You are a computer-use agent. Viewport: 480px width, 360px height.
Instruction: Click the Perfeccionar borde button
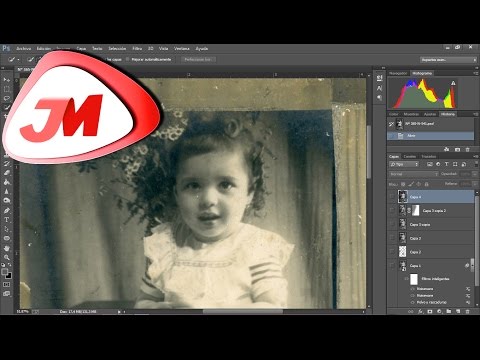pos(198,60)
